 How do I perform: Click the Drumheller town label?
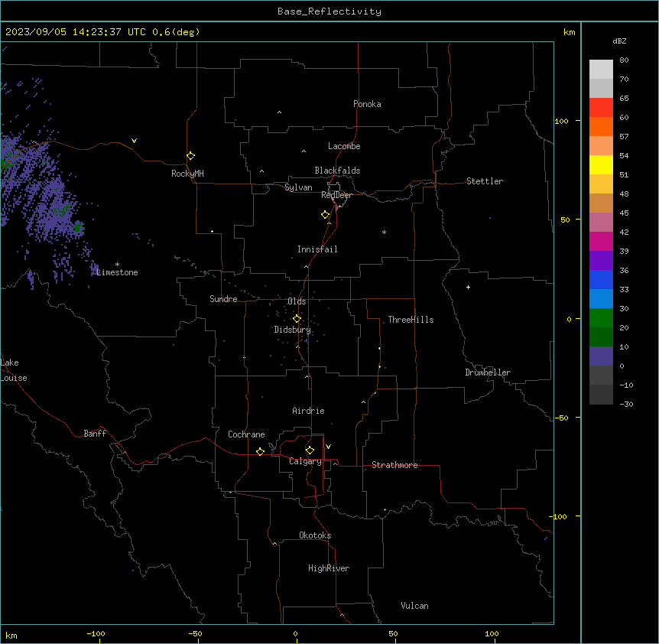pyautogui.click(x=488, y=372)
